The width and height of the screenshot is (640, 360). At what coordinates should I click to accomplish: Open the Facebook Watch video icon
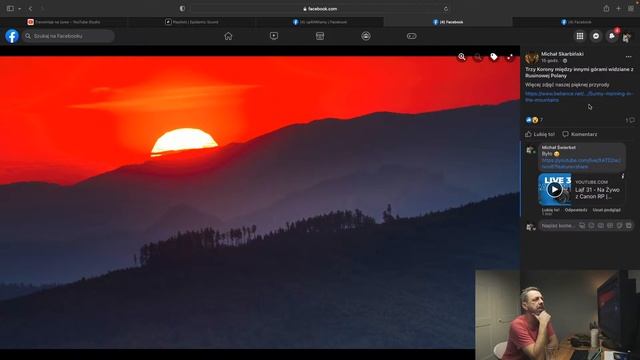click(x=274, y=36)
